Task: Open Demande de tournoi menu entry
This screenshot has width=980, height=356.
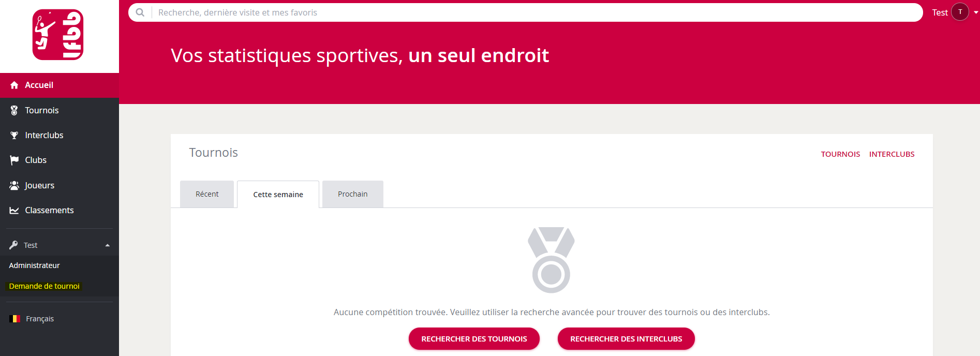Action: (44, 286)
